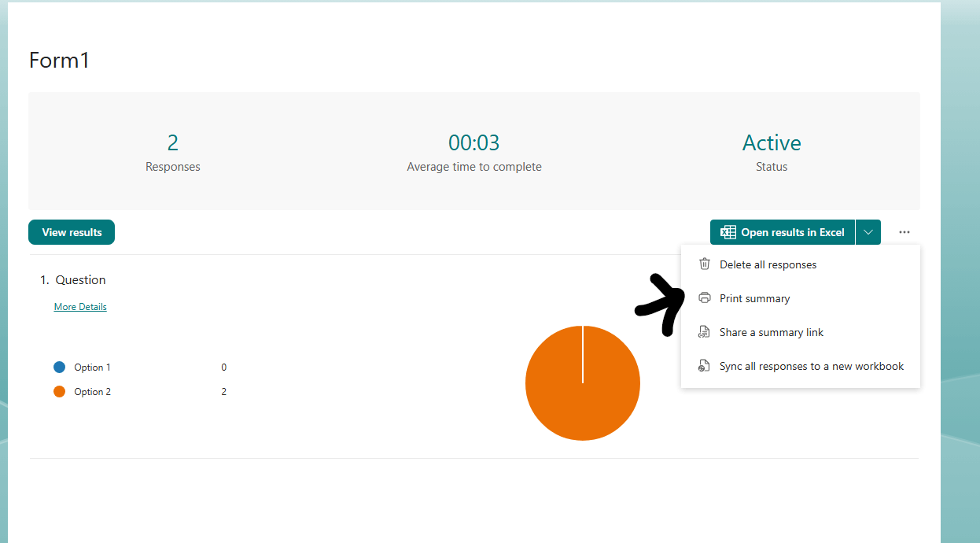
Task: Click the Question heading text
Action: pyautogui.click(x=80, y=280)
